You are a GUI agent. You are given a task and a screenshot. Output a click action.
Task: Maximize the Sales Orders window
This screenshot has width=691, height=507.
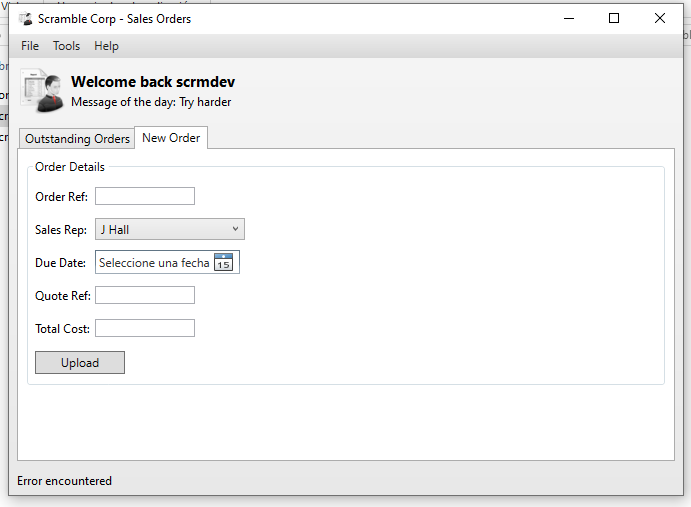(x=614, y=18)
